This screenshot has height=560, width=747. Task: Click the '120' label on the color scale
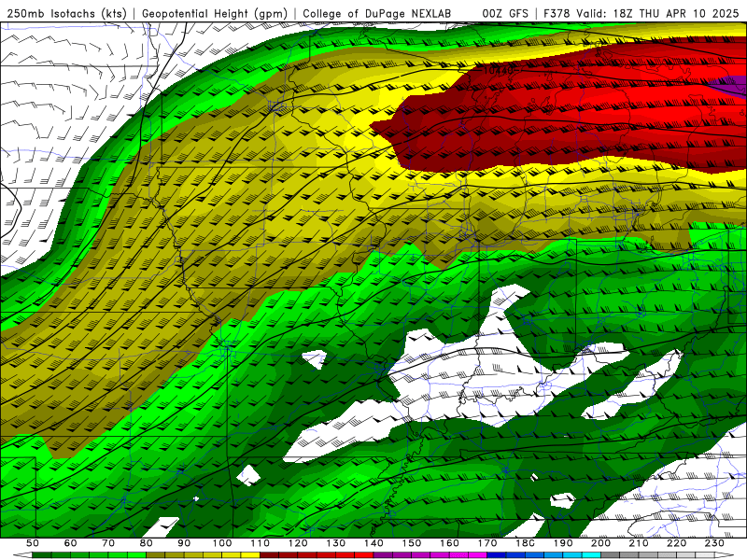(298, 543)
